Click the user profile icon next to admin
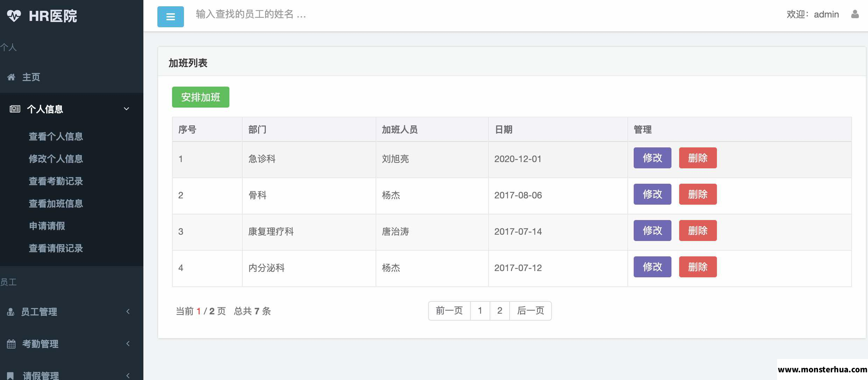This screenshot has width=868, height=380. (x=855, y=14)
